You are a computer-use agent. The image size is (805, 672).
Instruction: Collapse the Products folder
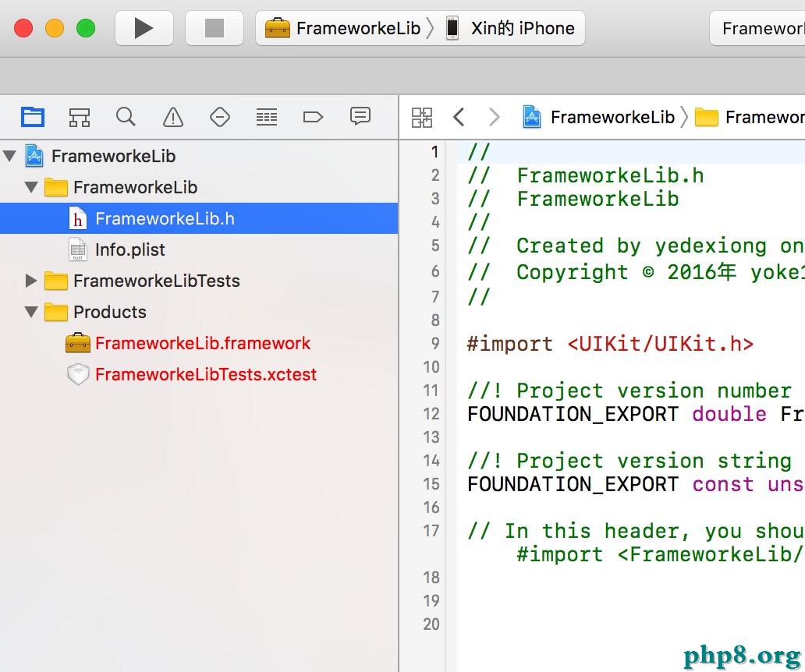pos(31,312)
